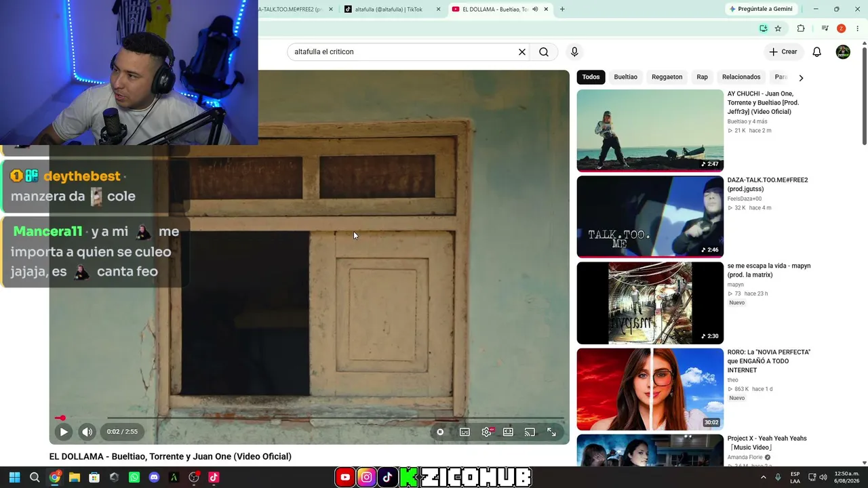Viewport: 868px width, 488px height.
Task: Open the volume control in the tray
Action: coord(823,477)
